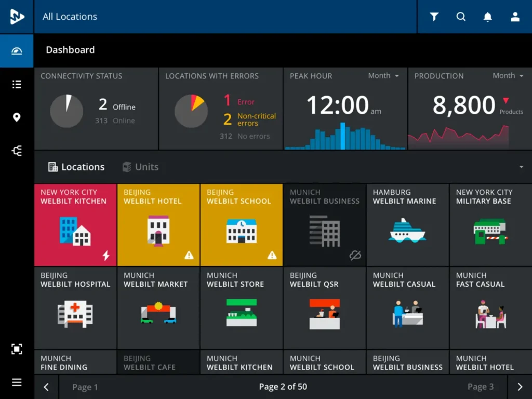The width and height of the screenshot is (532, 399).
Task: Open the Munich Welbilt Kitchen tile
Action: click(x=242, y=362)
